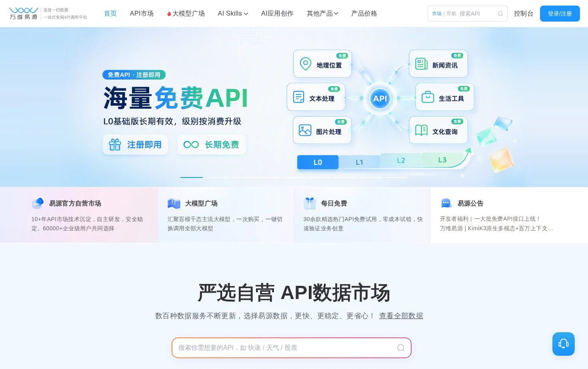Image resolution: width=588 pixels, height=369 pixels.
Task: Open the 大模型广场 card title
Action: click(201, 203)
